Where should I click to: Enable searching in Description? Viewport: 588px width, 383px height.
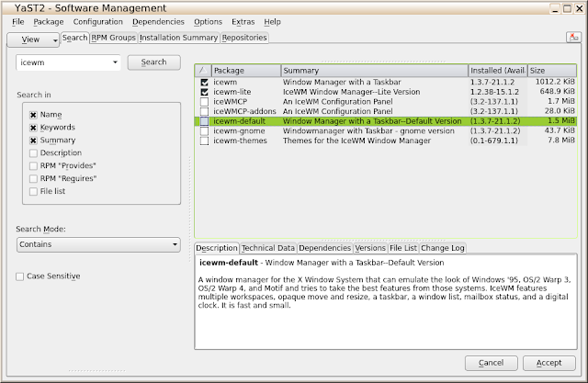(33, 152)
